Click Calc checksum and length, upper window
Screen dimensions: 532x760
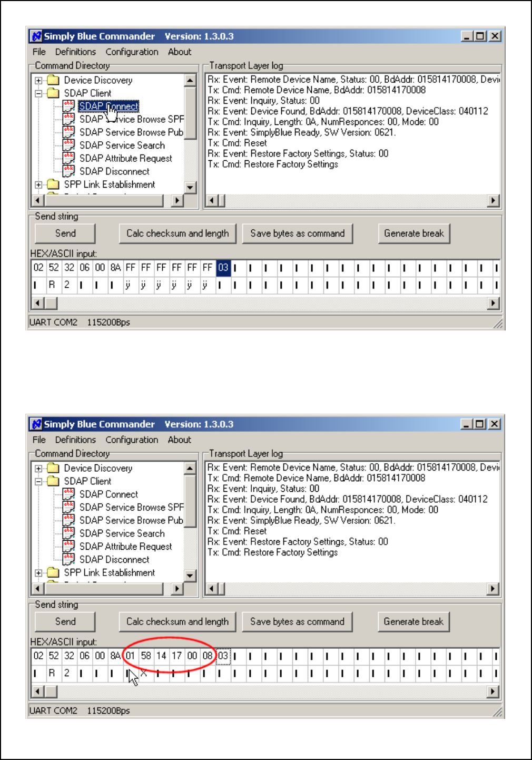click(178, 233)
